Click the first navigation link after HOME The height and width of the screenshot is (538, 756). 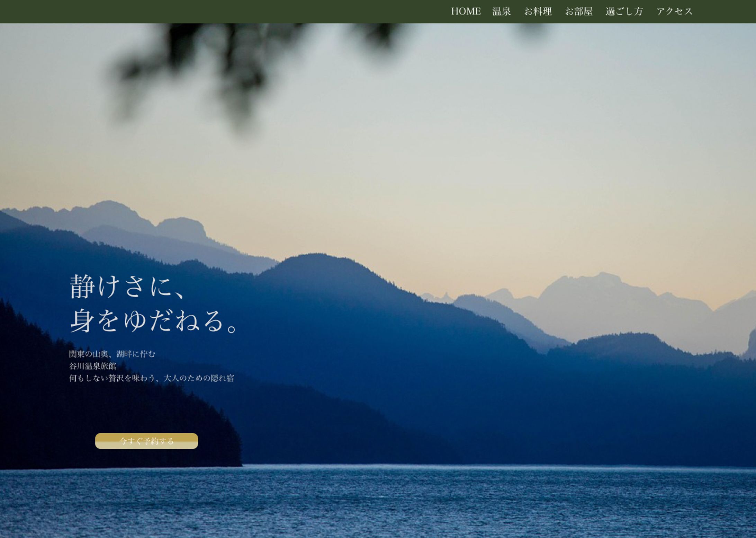(501, 11)
